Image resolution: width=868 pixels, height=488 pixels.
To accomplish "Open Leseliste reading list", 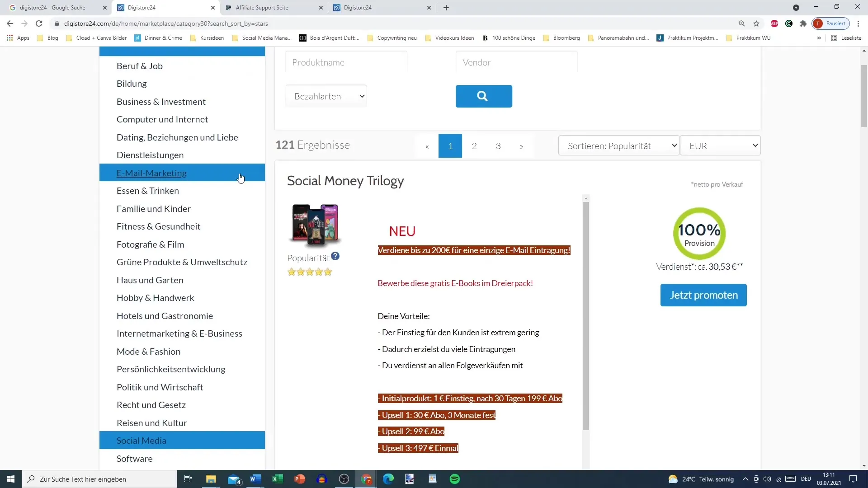I will coord(847,38).
